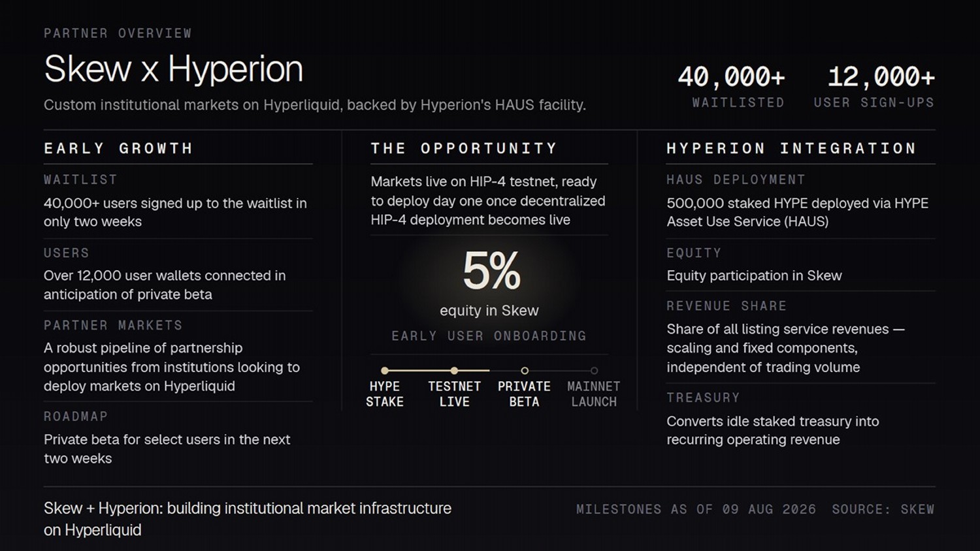Click the HYPERION INTEGRATION heading
Viewport: 980px width, 551px height.
click(x=791, y=148)
